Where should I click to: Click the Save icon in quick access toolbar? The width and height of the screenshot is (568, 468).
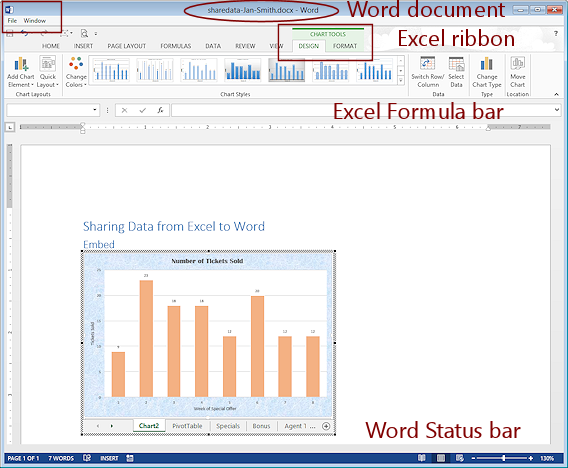pyautogui.click(x=10, y=33)
